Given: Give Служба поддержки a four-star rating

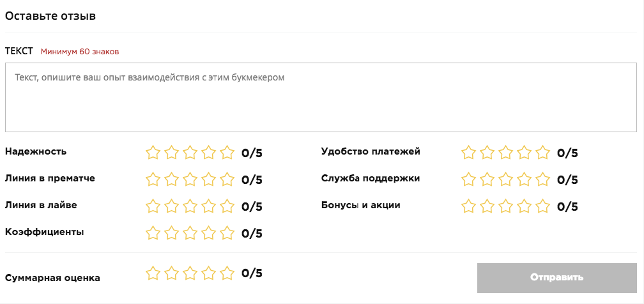Looking at the screenshot, I should 524,179.
